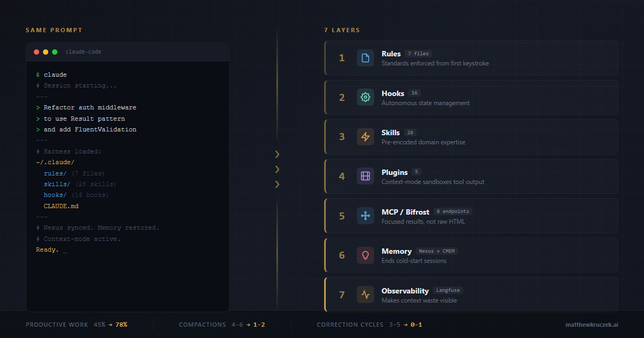The height and width of the screenshot is (338, 644).
Task: Click the Langfuse badge beside Observability
Action: 448,290
